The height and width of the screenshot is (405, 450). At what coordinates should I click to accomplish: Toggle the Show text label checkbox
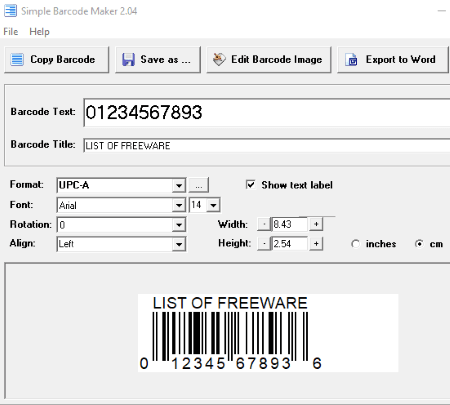pyautogui.click(x=251, y=184)
